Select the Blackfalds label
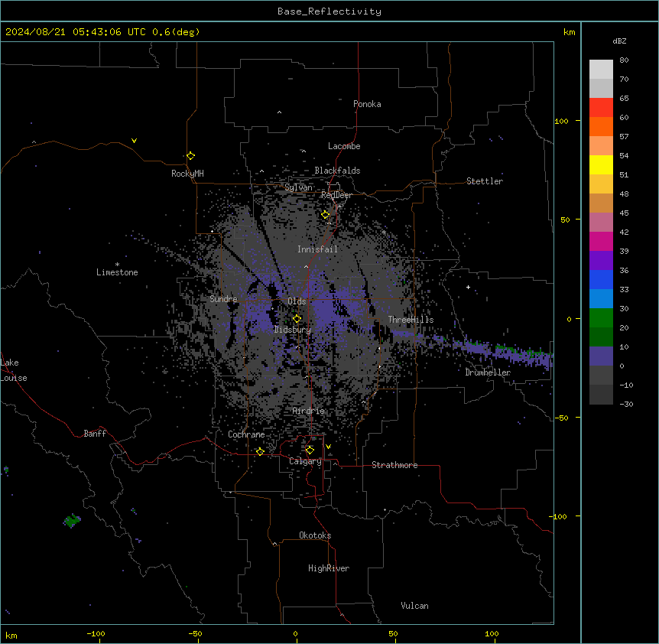Viewport: 659px width, 644px height. coord(337,171)
